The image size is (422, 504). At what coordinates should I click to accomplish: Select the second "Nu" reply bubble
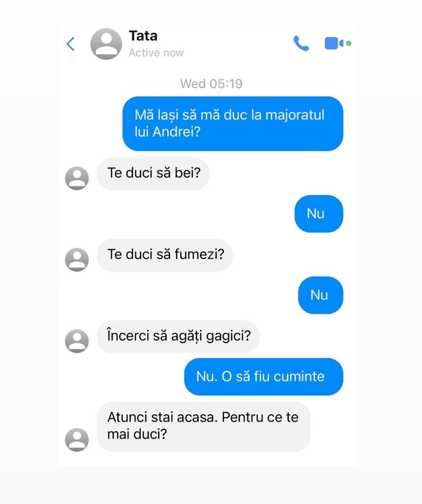pyautogui.click(x=321, y=295)
